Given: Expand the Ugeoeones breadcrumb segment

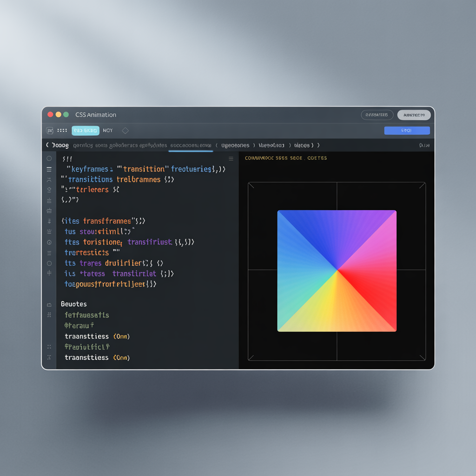Looking at the screenshot, I should pos(235,145).
